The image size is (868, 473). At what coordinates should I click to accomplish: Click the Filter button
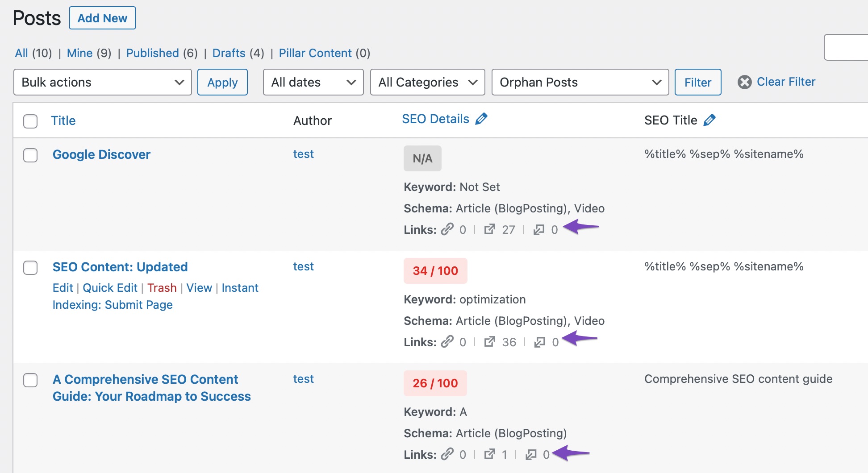(698, 82)
